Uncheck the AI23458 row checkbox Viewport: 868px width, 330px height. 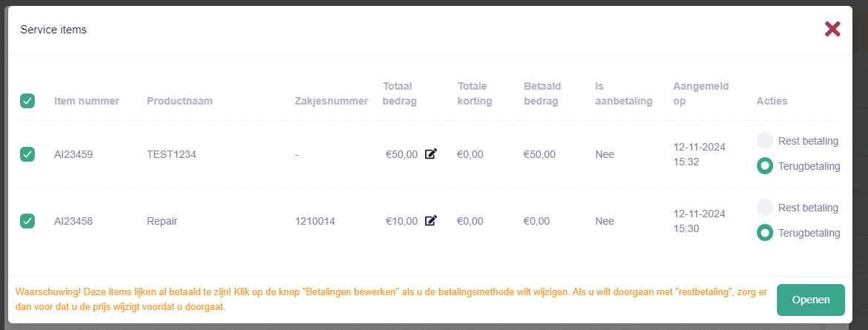coord(27,221)
